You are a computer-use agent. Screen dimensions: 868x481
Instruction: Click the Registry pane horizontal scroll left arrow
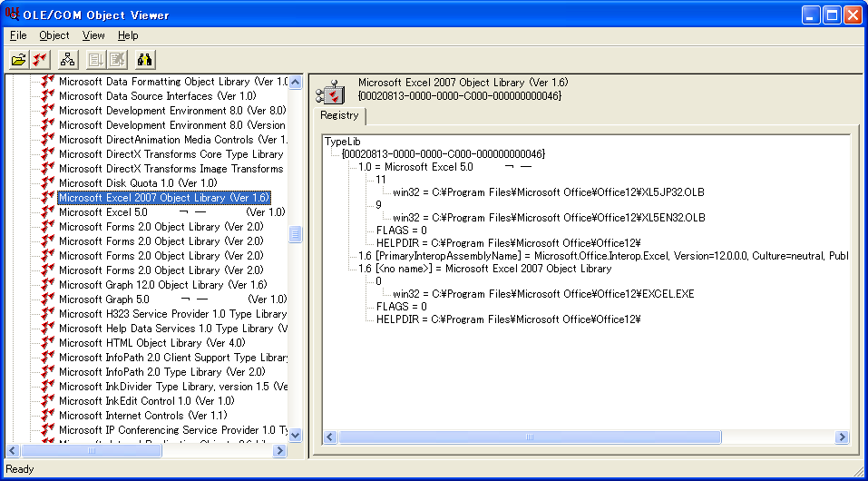click(330, 437)
